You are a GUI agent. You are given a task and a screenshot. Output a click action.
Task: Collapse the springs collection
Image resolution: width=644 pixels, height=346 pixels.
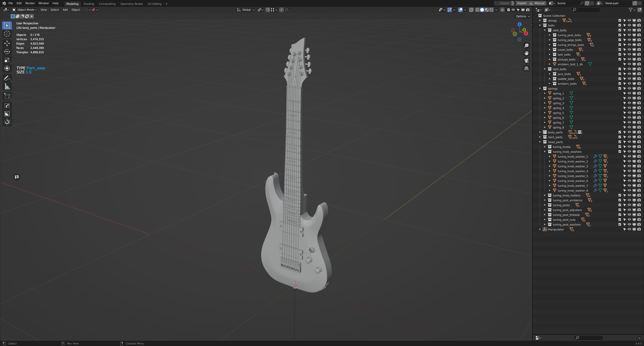coord(540,88)
